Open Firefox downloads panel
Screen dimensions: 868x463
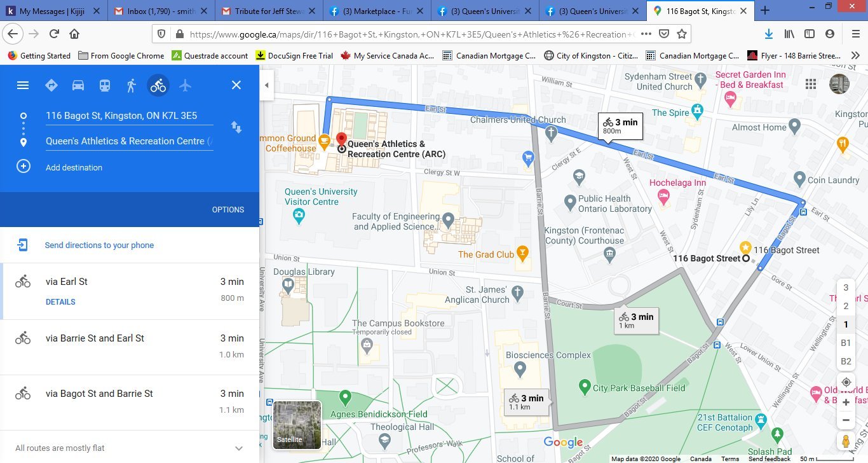pos(769,32)
